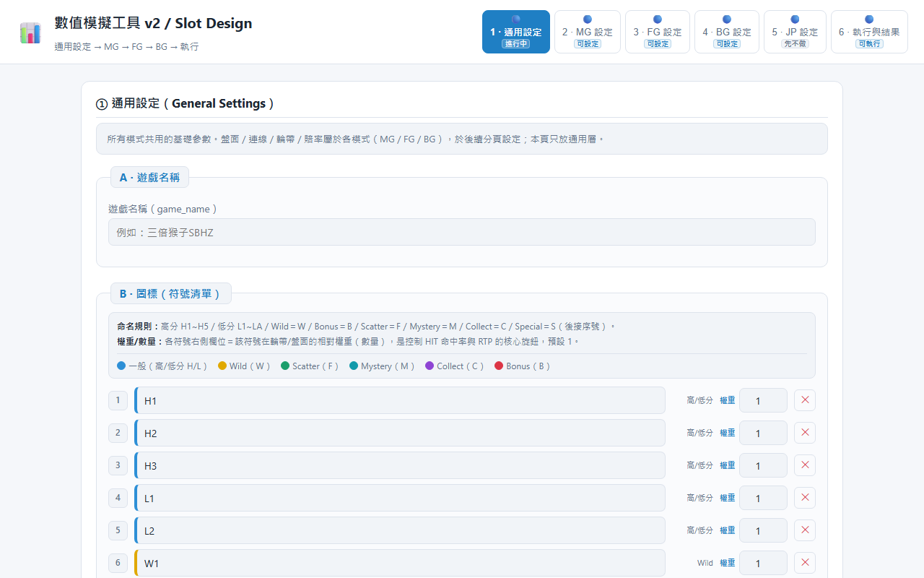
Task: Click the Mystery（M） legend entry
Action: (383, 366)
